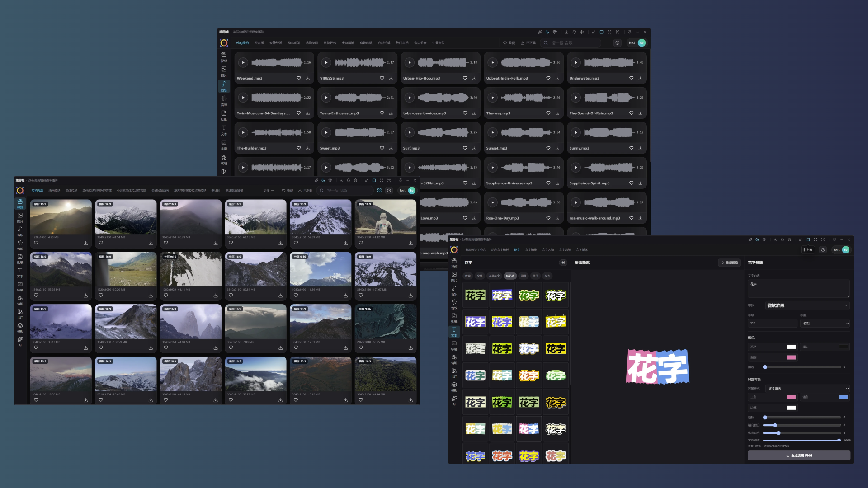Select the sound effects icon in music window sidebar
This screenshot has width=868, height=488.
click(224, 100)
